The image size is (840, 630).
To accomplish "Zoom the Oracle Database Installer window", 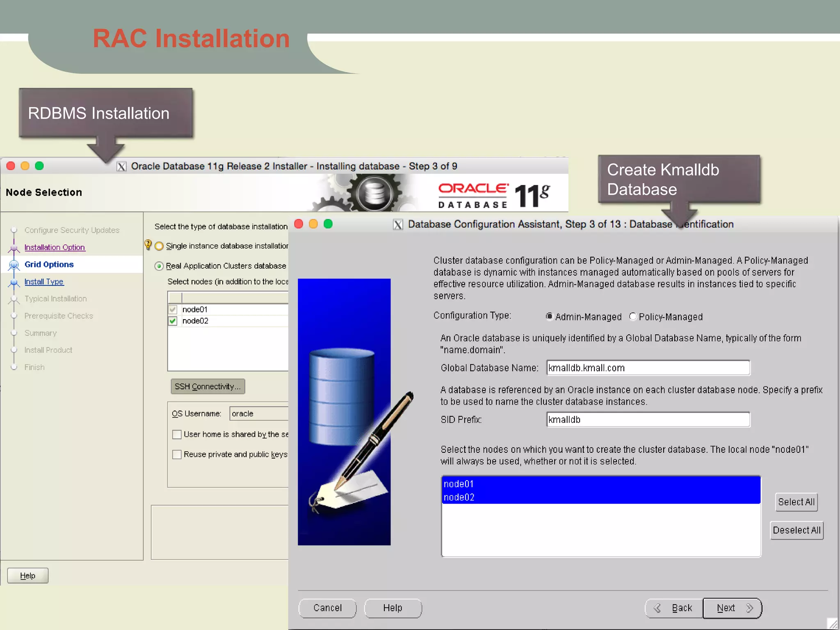I will pyautogui.click(x=39, y=166).
